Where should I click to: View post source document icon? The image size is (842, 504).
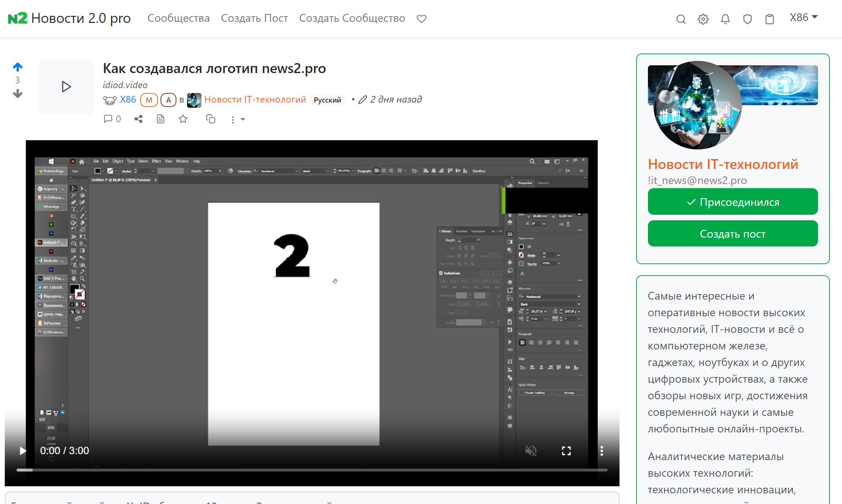pos(161,119)
